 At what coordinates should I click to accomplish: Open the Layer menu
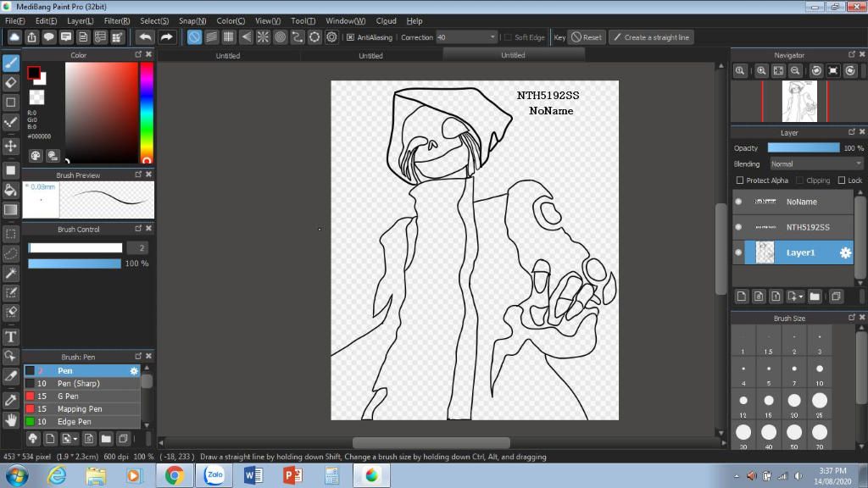click(x=81, y=21)
